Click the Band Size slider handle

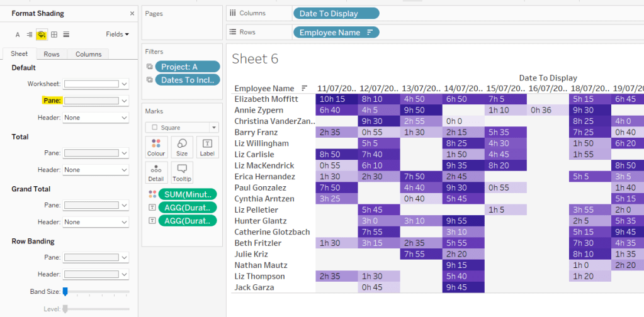tap(65, 291)
